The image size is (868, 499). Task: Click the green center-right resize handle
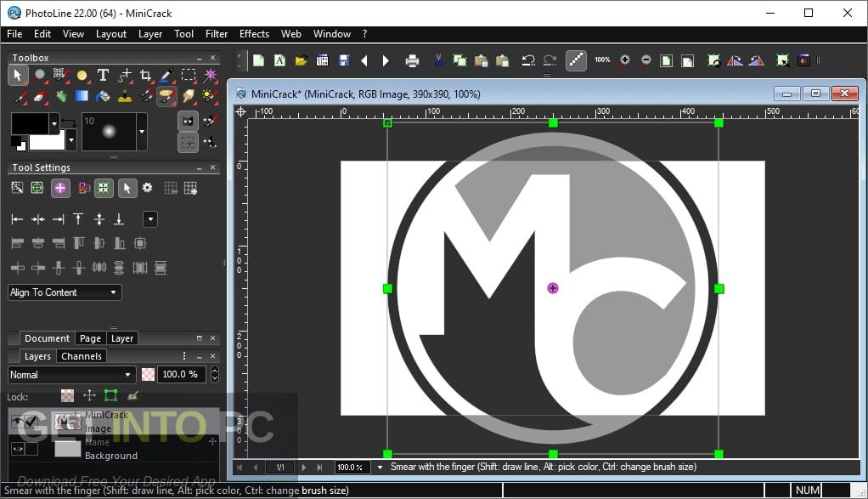pyautogui.click(x=719, y=288)
